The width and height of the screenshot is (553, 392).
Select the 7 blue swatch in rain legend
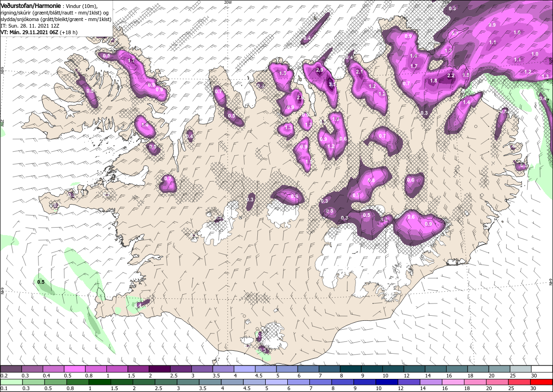(x=320, y=382)
